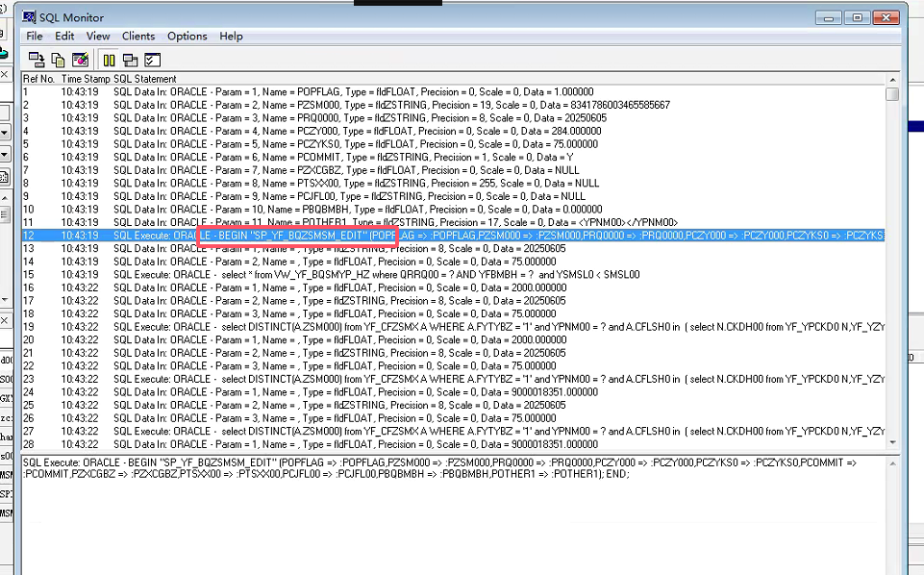The width and height of the screenshot is (924, 575).
Task: Select row 27 SQL Execute statement
Action: click(x=453, y=431)
